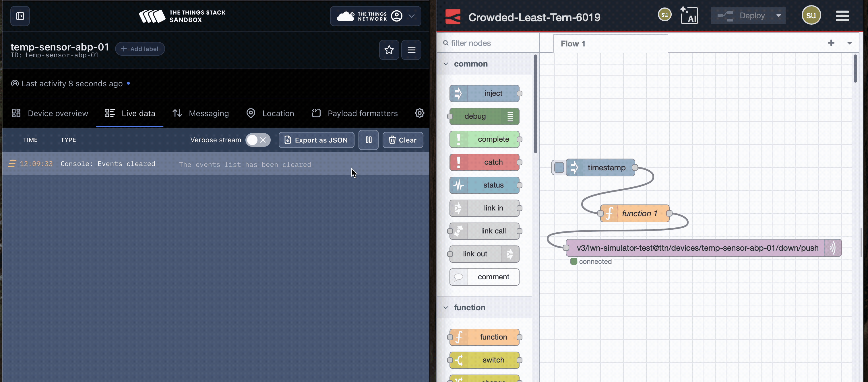Click the device settings gear icon

[419, 113]
